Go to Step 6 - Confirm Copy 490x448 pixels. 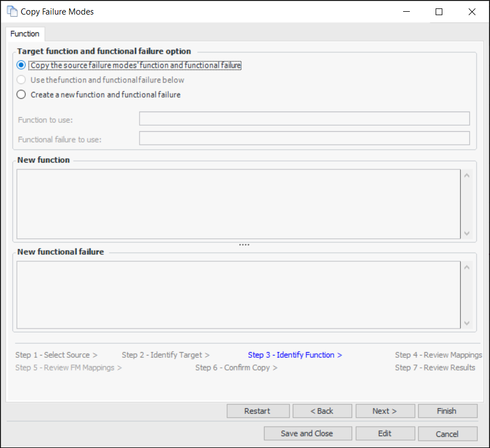click(236, 368)
